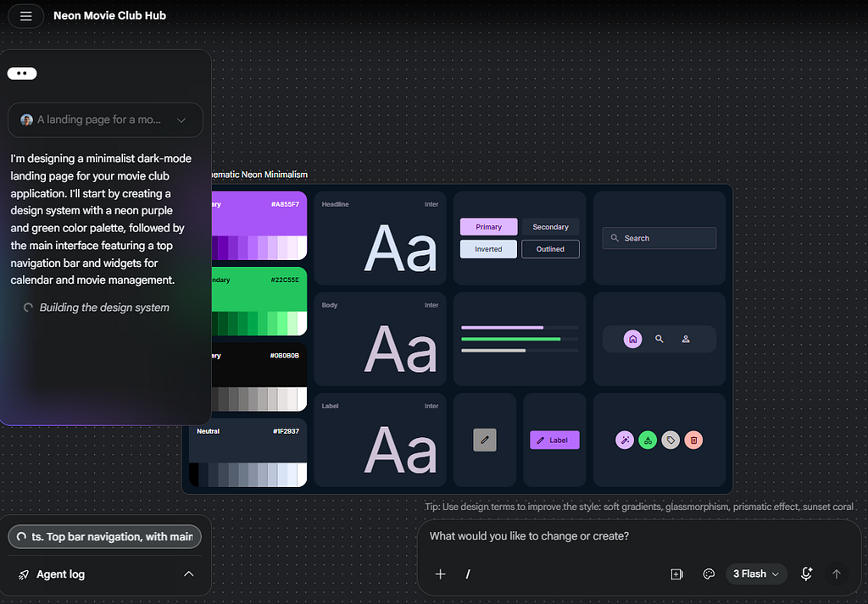Click the purple #A855F7 color swatch
The height and width of the screenshot is (604, 868).
[x=259, y=225]
